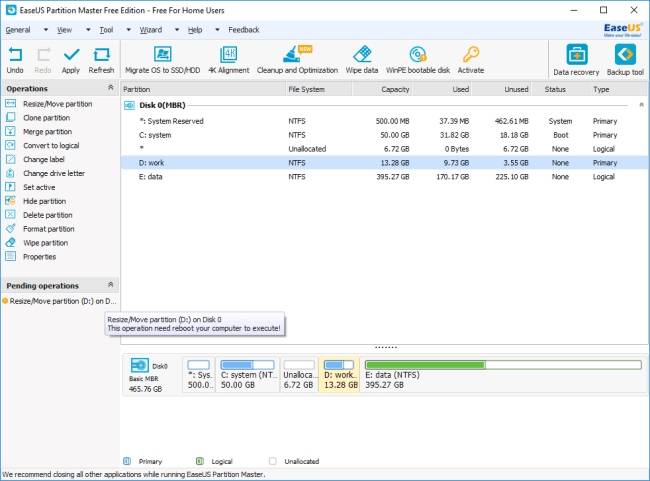650x481 pixels.
Task: Create WinPE bootable disk
Action: (x=417, y=60)
